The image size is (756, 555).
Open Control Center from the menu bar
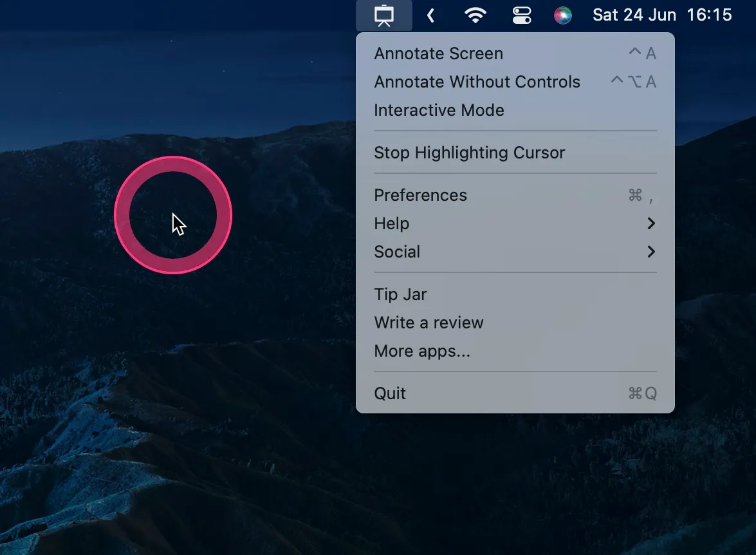(x=521, y=15)
